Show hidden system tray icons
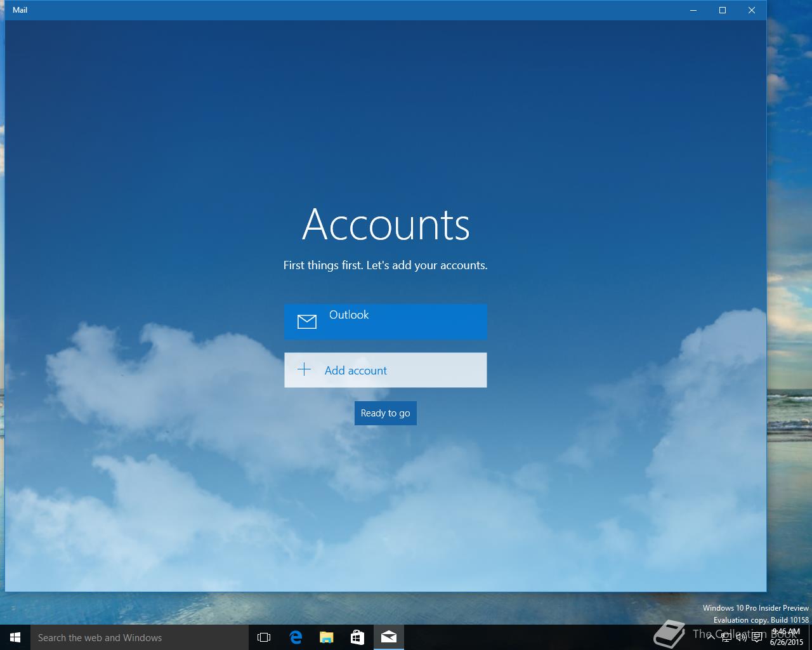 710,637
